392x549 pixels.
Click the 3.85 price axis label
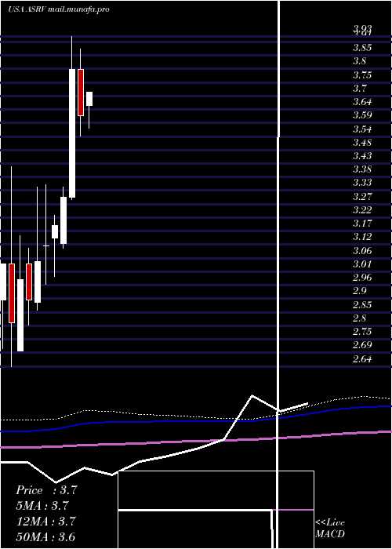[362, 48]
